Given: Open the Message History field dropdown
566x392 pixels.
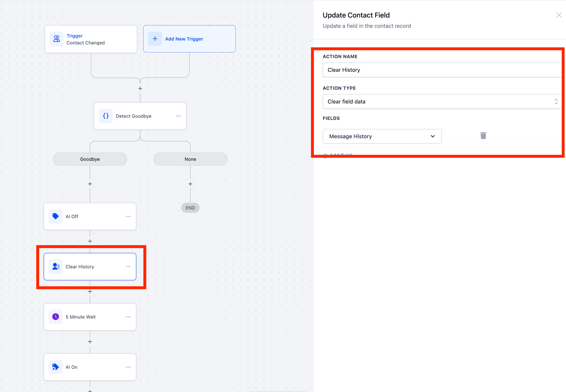Looking at the screenshot, I should (382, 136).
